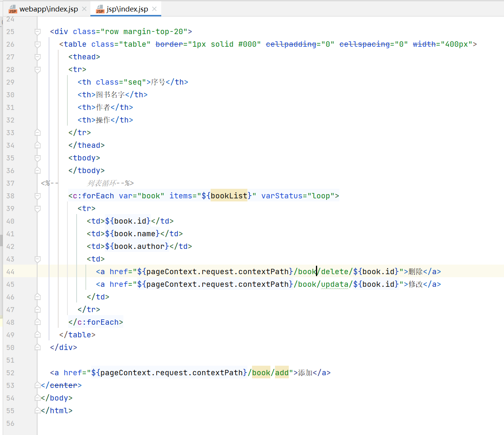Click the closing html fold marker on line 55

pyautogui.click(x=38, y=410)
